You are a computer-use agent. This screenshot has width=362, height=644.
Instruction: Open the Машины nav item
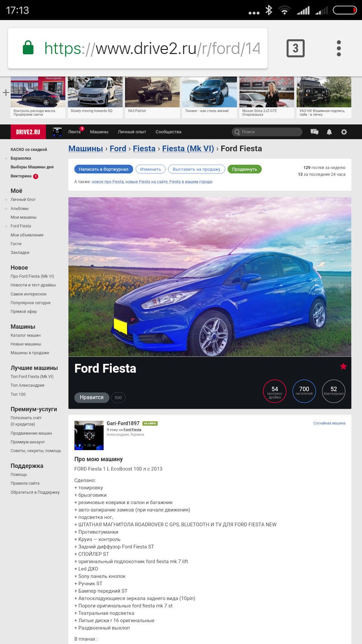coord(99,132)
